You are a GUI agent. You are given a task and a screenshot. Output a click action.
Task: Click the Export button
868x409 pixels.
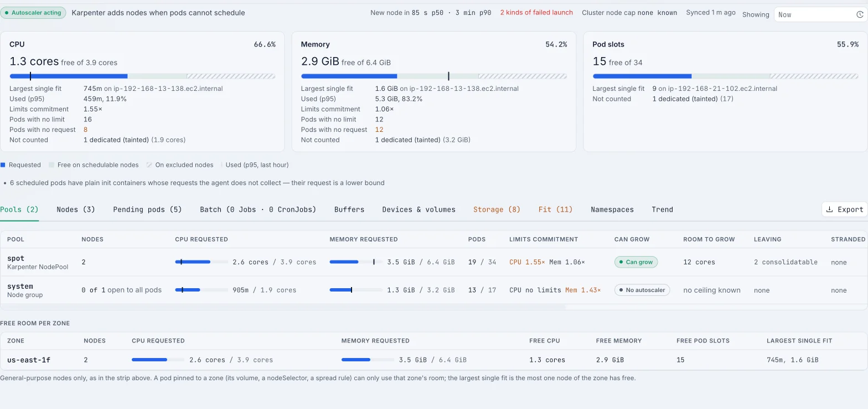pyautogui.click(x=844, y=209)
